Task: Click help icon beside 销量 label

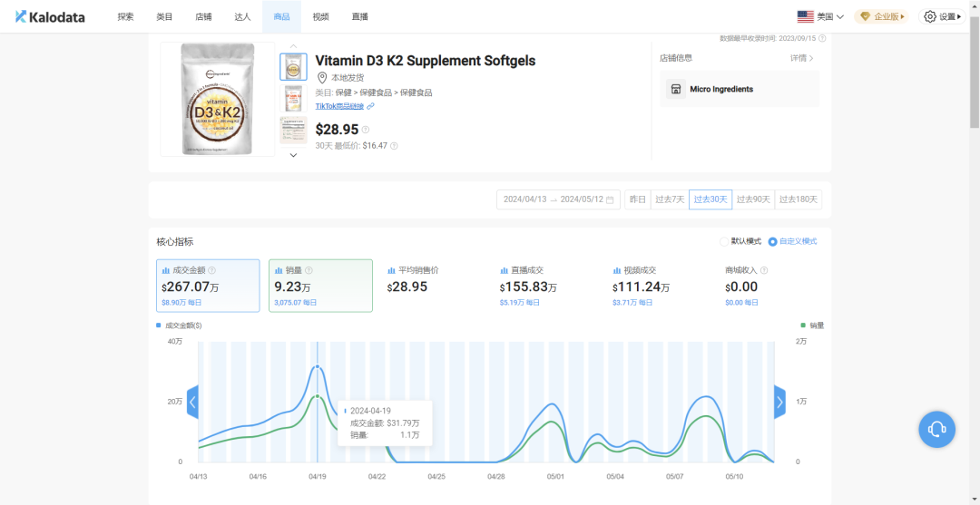Action: click(x=309, y=270)
